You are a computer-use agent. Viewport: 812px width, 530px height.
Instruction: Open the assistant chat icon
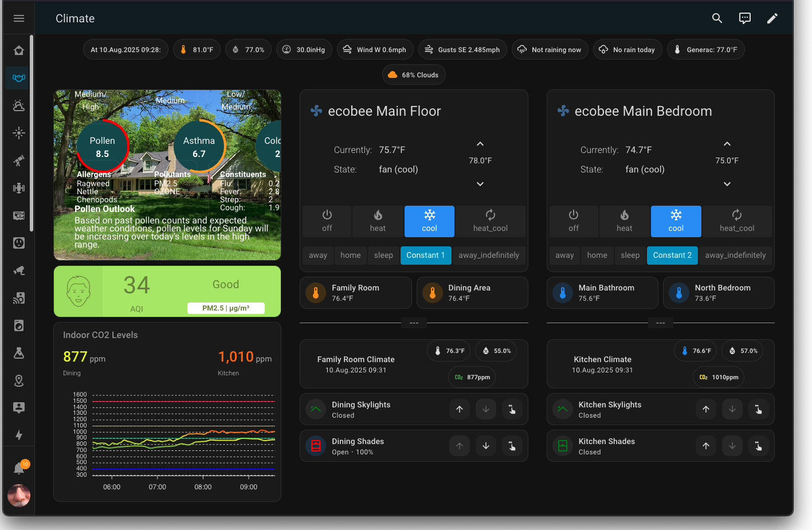click(x=744, y=18)
